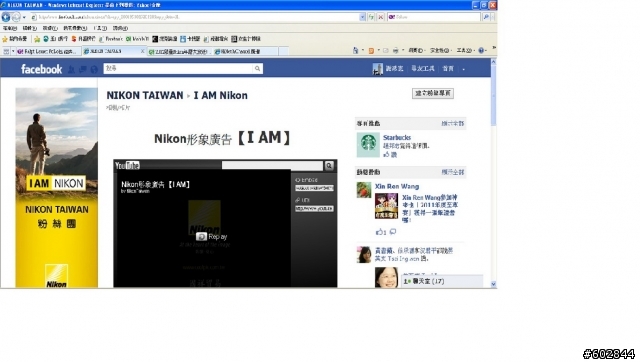Open the 檢視(V) menu
Viewport: 640px width, 362px height.
pos(50,28)
